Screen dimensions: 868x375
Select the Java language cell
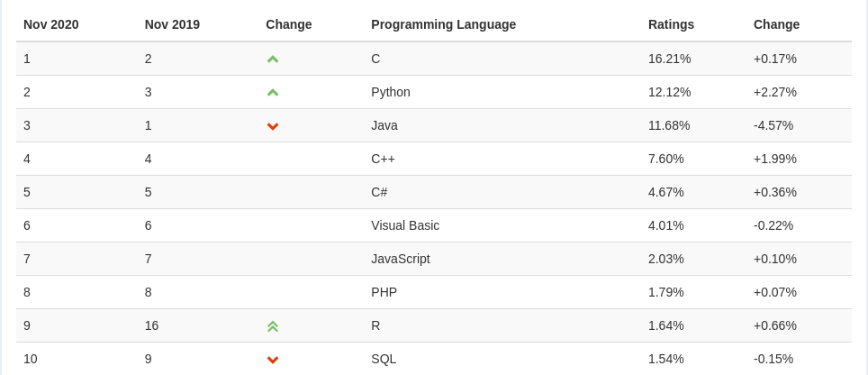click(x=384, y=125)
